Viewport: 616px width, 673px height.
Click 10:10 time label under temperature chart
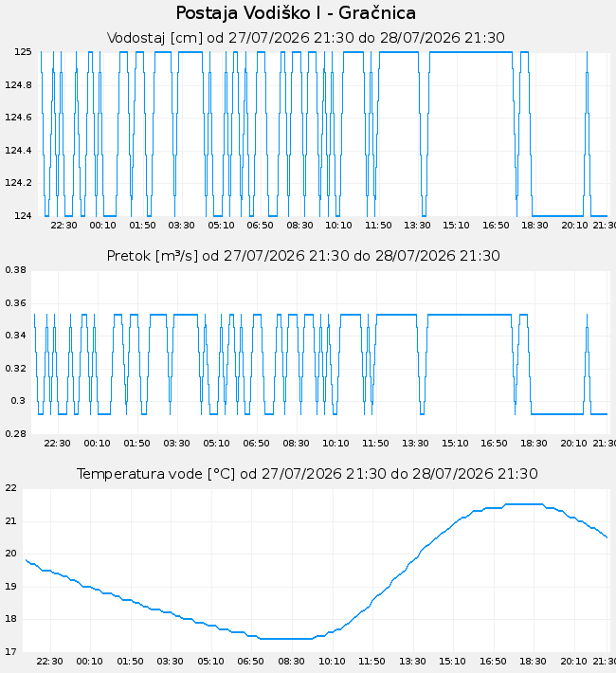332,662
